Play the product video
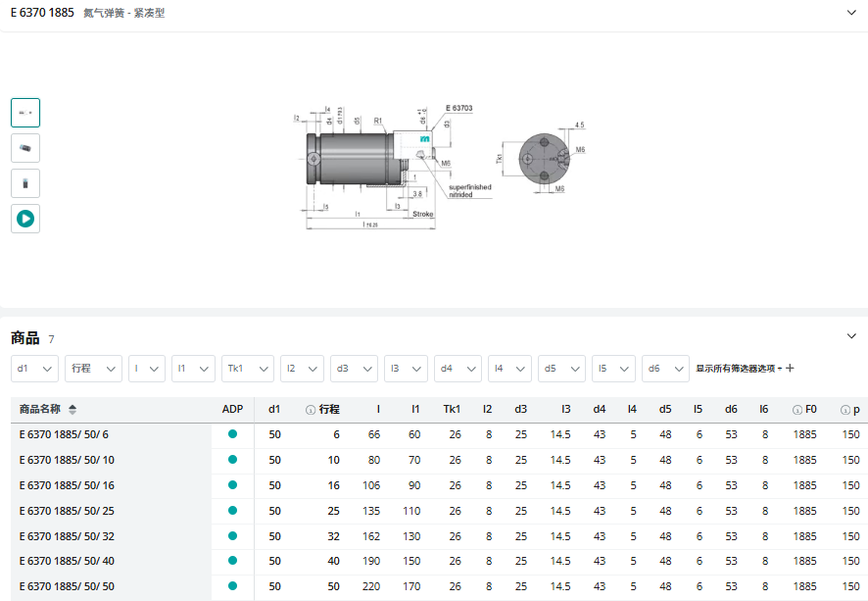 click(x=25, y=219)
